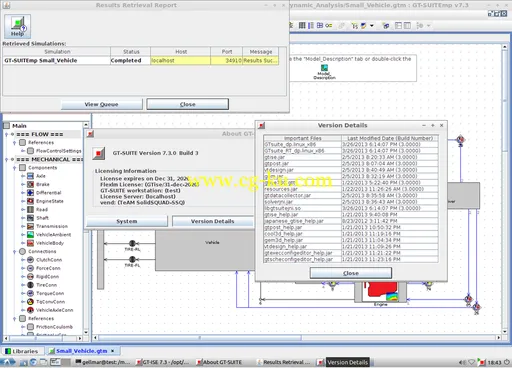This screenshot has width=512, height=368.
Task: Select the TIRE-FL part on canvas
Action: point(132,259)
